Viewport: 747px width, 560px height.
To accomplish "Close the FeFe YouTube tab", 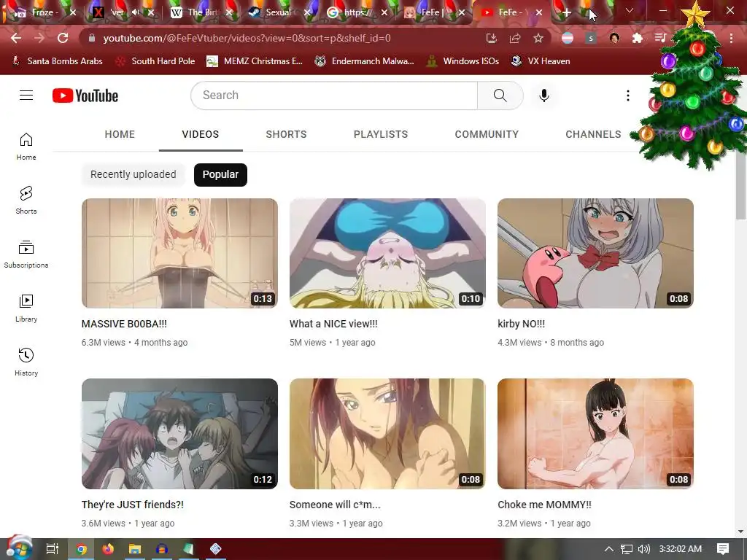I will (539, 12).
